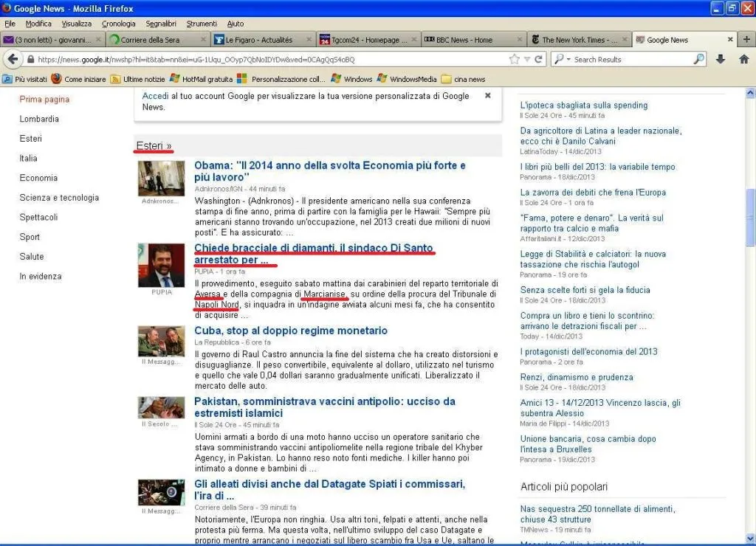Click the Obama article thumbnail image
Screen dimensions: 756x546
(161, 178)
